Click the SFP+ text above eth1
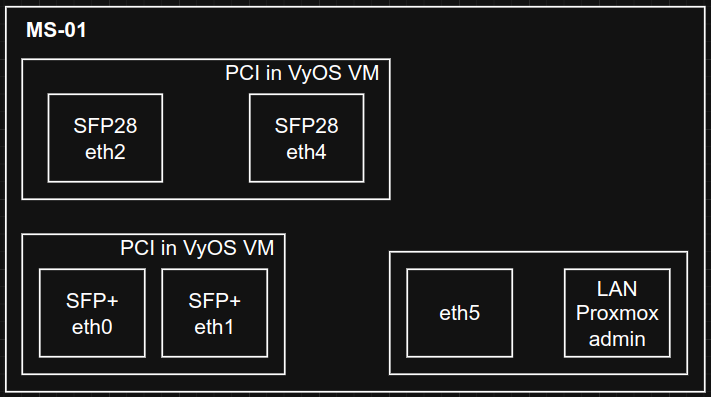The image size is (711, 397). 214,300
